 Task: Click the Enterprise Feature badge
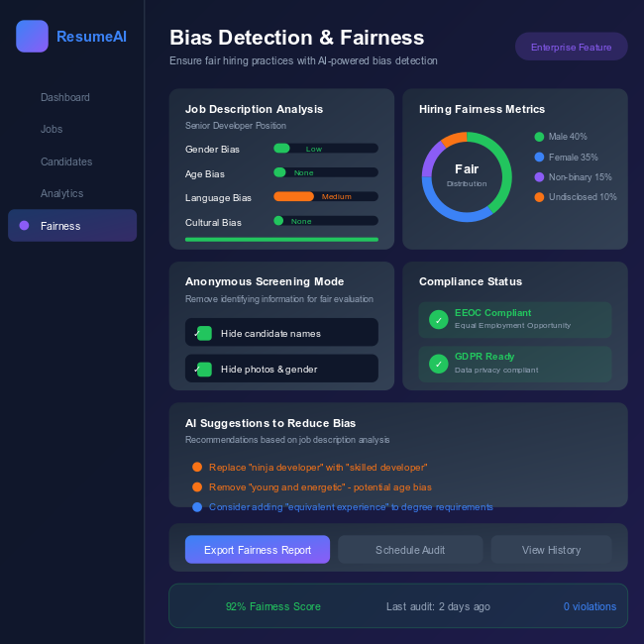(571, 47)
